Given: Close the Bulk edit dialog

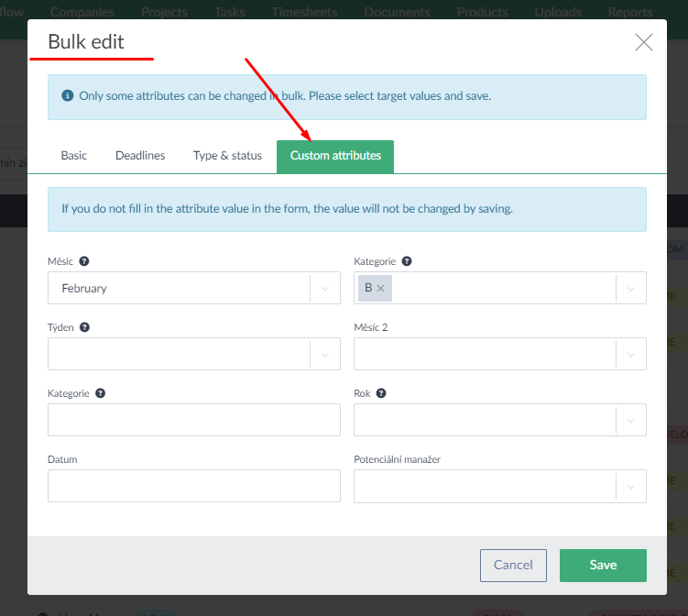Looking at the screenshot, I should click(x=644, y=42).
